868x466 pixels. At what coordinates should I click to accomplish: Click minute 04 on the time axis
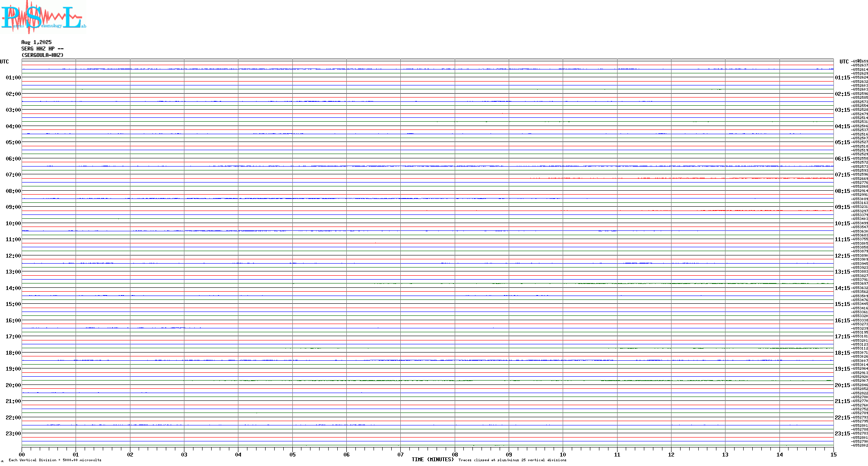[x=238, y=454]
